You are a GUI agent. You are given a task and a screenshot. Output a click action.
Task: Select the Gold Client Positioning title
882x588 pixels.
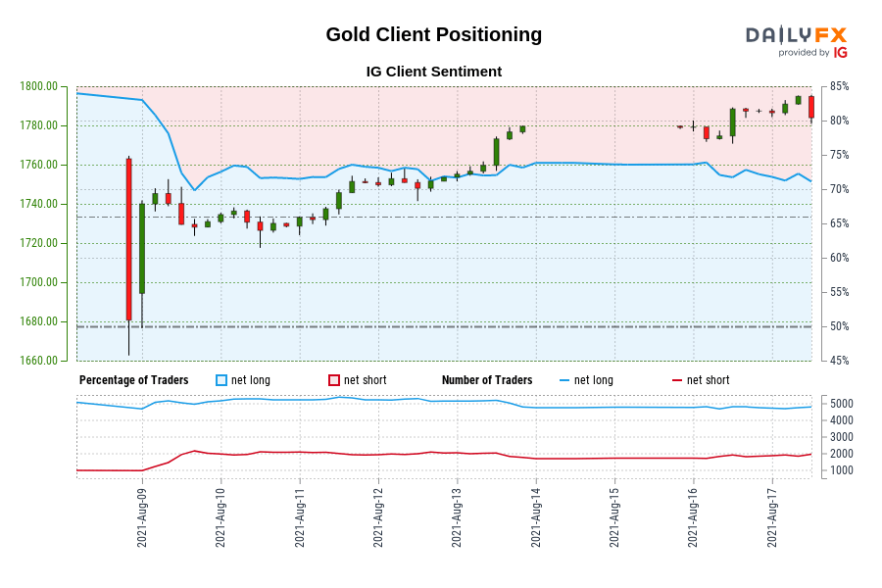pos(433,34)
